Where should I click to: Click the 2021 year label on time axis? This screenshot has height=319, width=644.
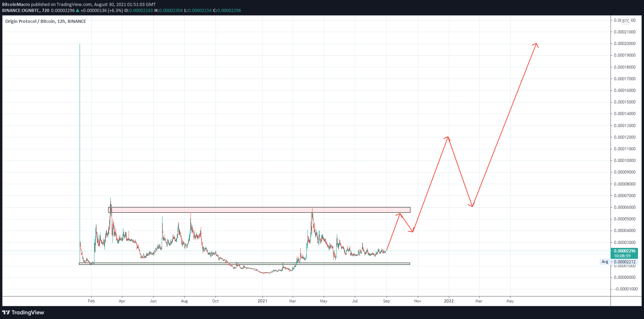(262, 301)
